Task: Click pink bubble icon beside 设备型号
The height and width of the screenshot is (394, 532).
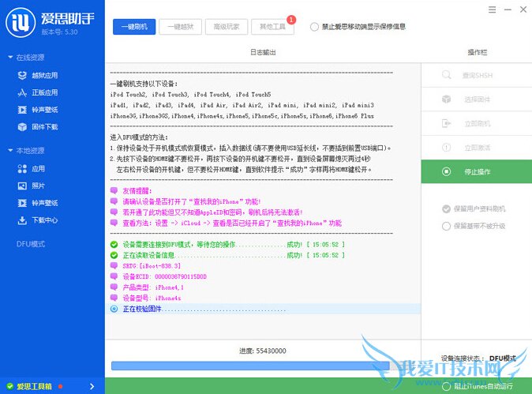Action: (114, 298)
